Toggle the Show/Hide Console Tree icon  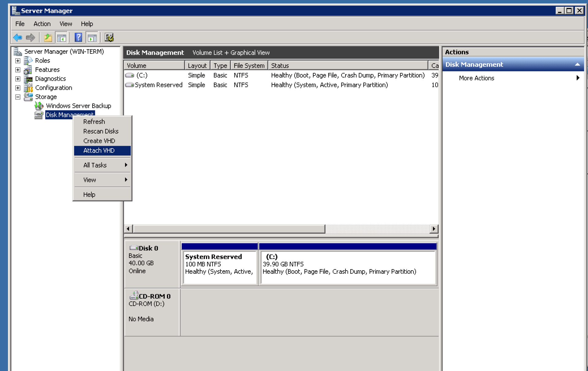pos(62,38)
